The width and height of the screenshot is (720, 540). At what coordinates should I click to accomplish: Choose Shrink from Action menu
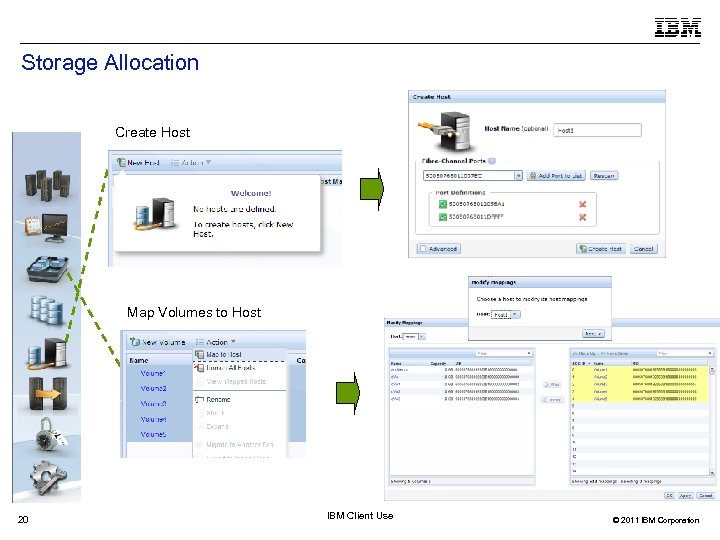point(239,413)
